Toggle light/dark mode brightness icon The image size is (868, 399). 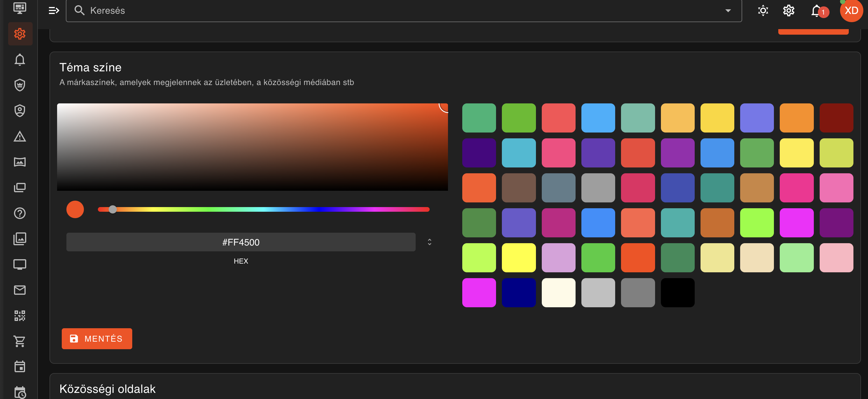763,11
